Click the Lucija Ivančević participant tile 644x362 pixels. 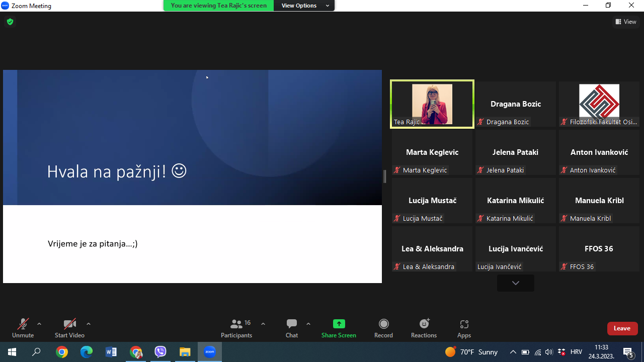click(516, 249)
